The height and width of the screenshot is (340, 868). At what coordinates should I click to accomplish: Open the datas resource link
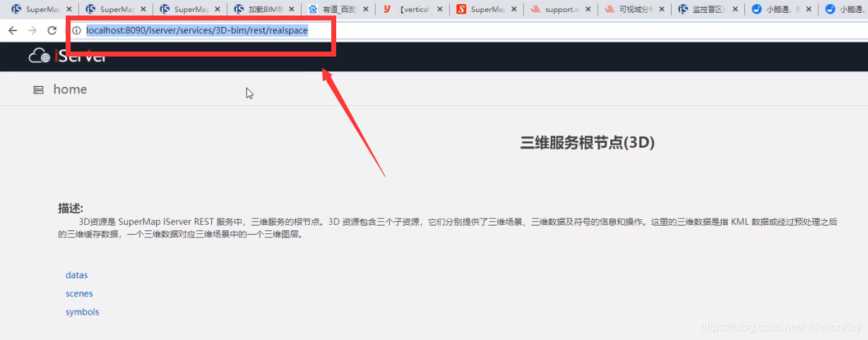(77, 275)
